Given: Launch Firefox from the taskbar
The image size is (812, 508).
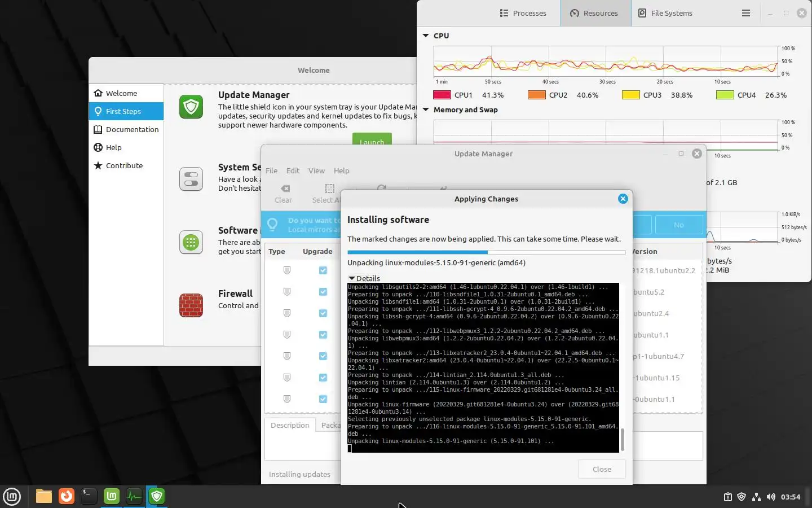Looking at the screenshot, I should 67,496.
